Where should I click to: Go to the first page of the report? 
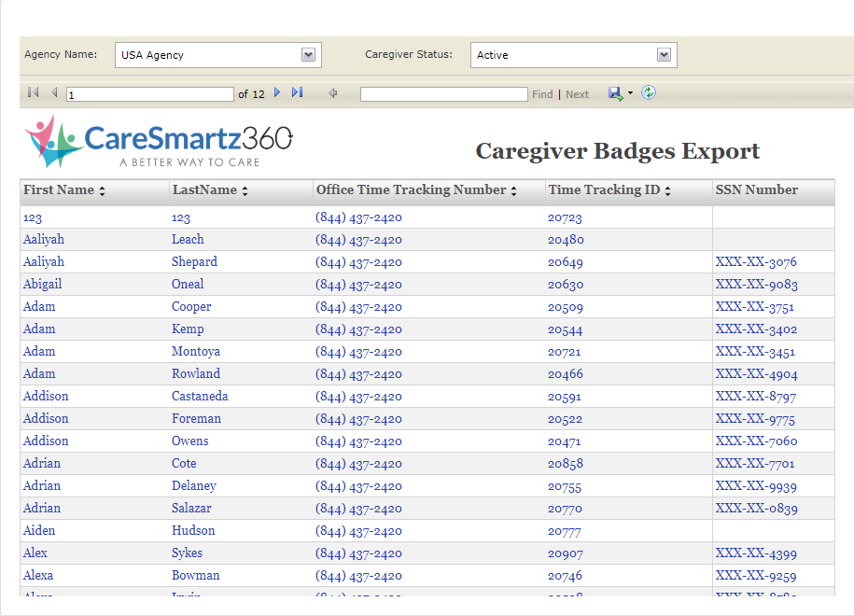click(x=31, y=92)
